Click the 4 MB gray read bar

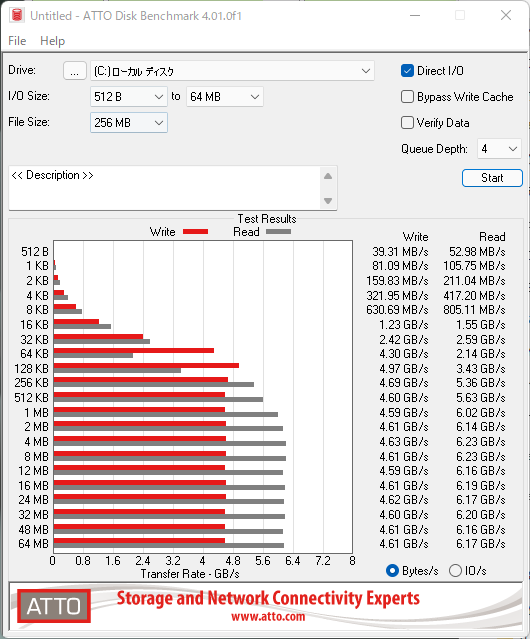(x=170, y=443)
